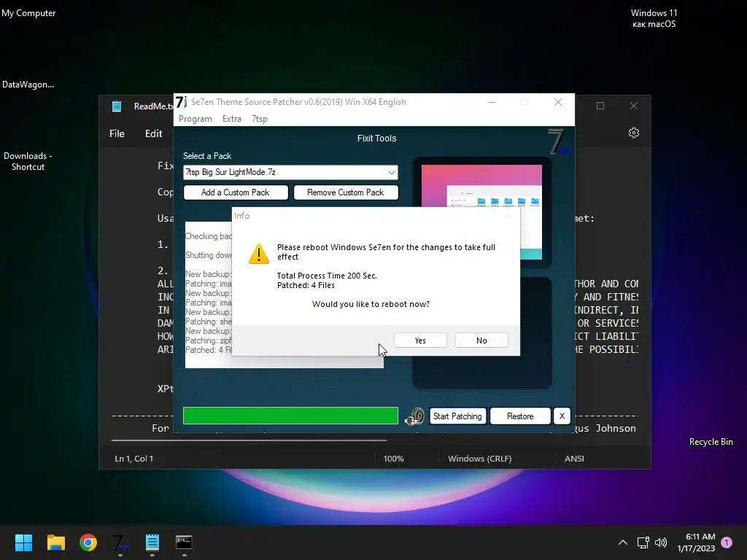Screen dimensions: 747x560
Task: Click the Notepad horizontal scrollbar
Action: (249, 440)
